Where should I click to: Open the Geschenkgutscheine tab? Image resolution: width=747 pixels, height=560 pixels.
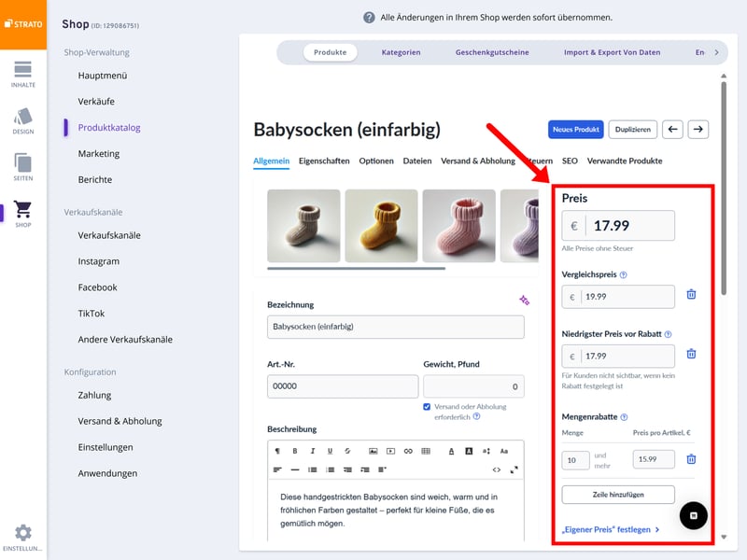[492, 52]
